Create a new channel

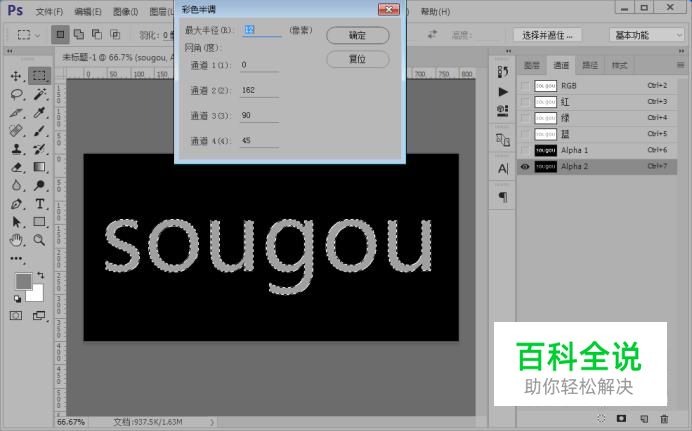coord(643,418)
